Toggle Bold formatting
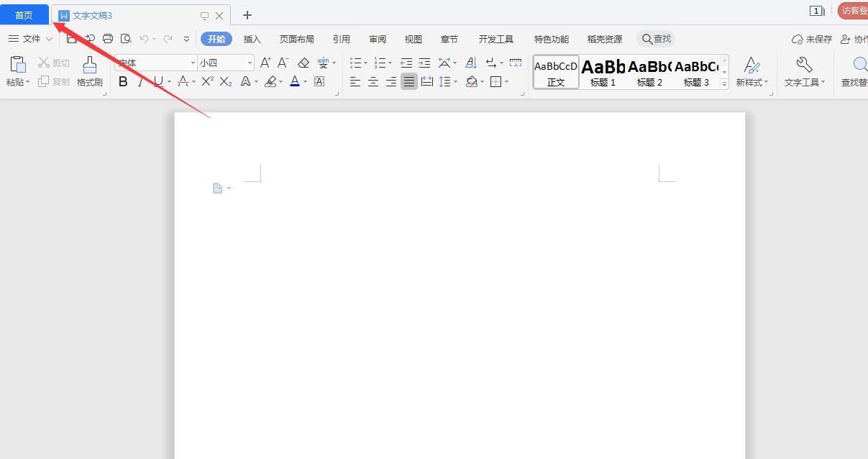 point(123,82)
